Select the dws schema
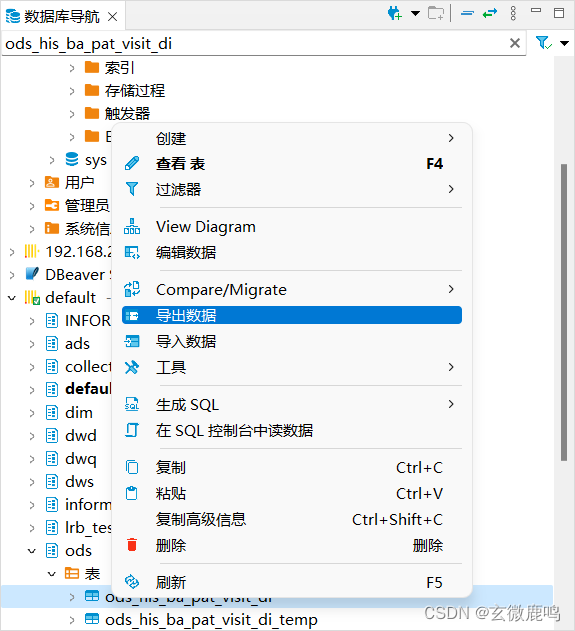 click(x=79, y=482)
